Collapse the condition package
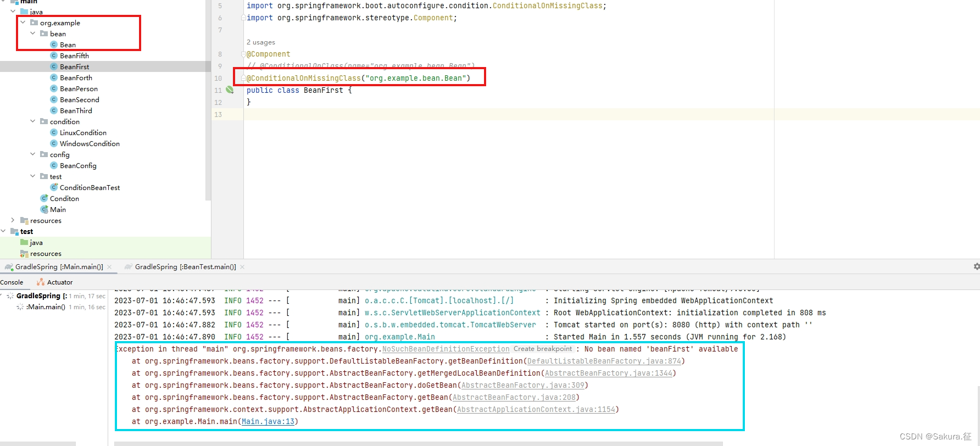This screenshot has height=446, width=980. click(33, 121)
